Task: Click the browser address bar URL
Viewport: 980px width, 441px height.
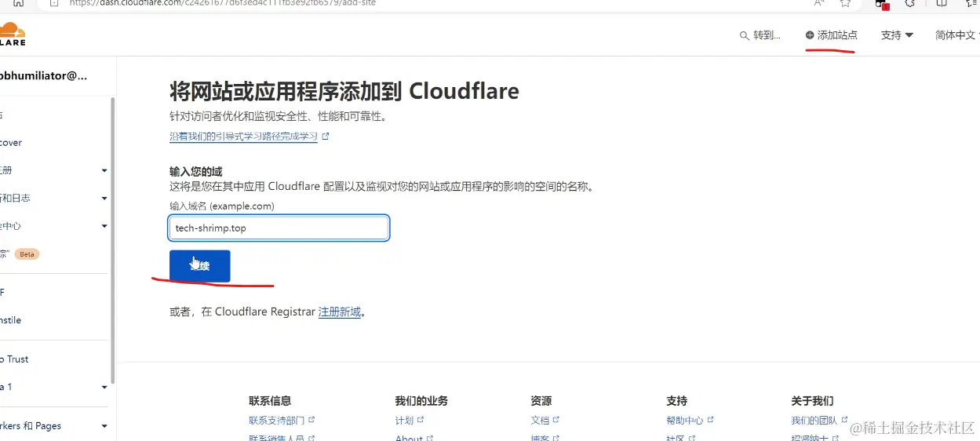Action: tap(222, 3)
